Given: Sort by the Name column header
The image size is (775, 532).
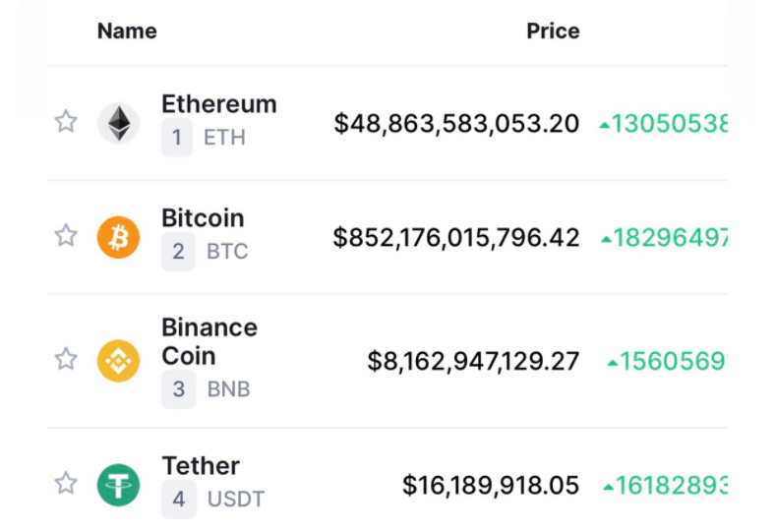Looking at the screenshot, I should point(127,31).
